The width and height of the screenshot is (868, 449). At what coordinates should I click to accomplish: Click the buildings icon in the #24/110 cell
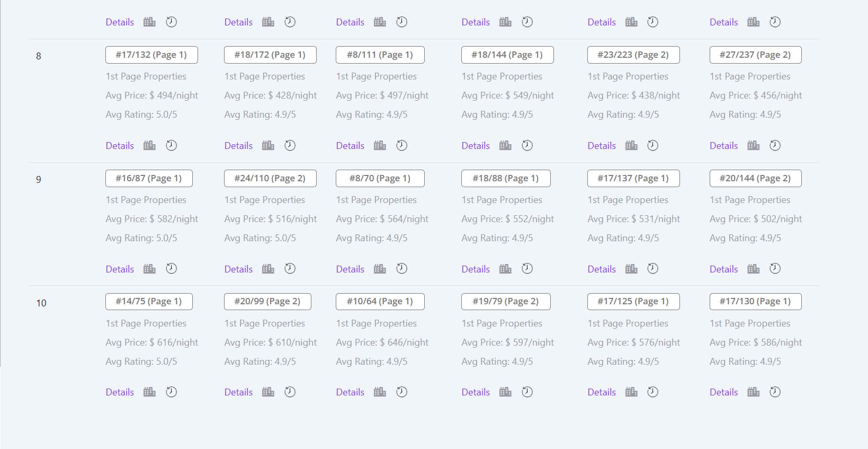click(x=268, y=269)
